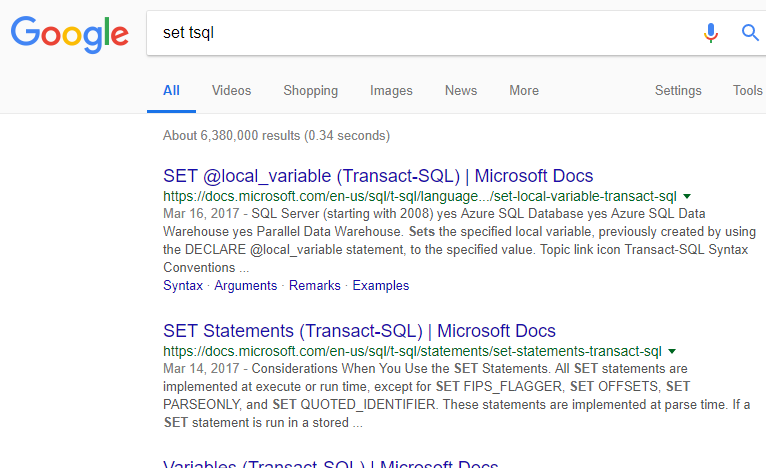Screen dimensions: 766x468
Task: Open the Examples sitelink
Action: click(381, 285)
